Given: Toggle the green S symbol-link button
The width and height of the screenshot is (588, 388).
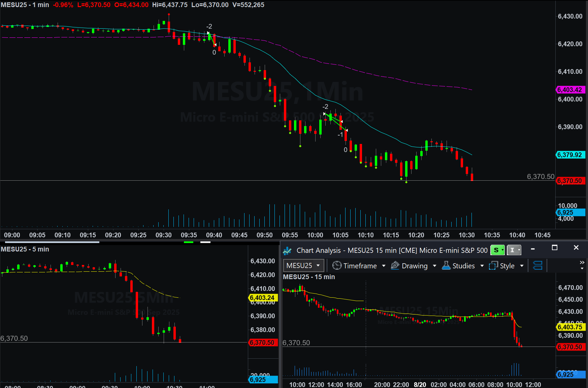Looking at the screenshot, I should pyautogui.click(x=497, y=250).
